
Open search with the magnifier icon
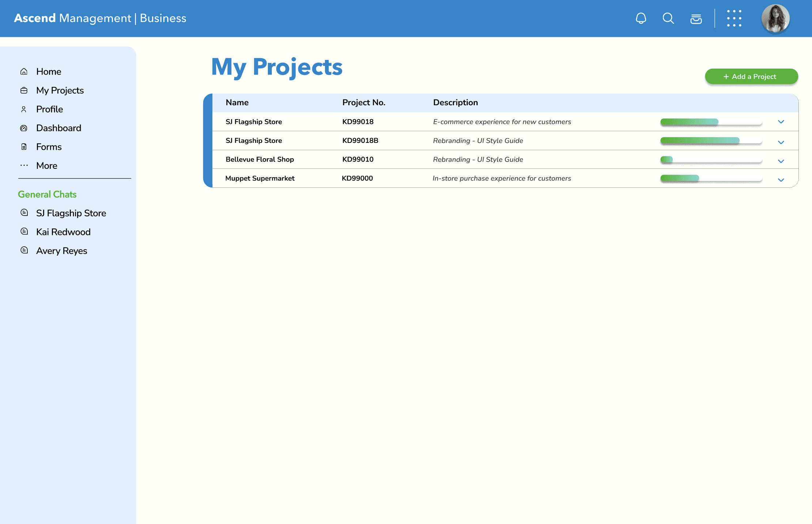coord(668,18)
